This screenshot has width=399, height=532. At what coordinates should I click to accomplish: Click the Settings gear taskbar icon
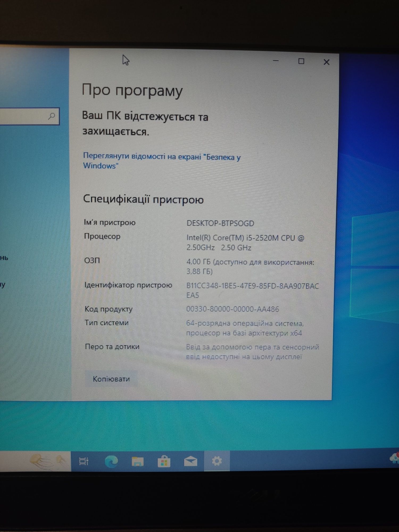pyautogui.click(x=217, y=461)
